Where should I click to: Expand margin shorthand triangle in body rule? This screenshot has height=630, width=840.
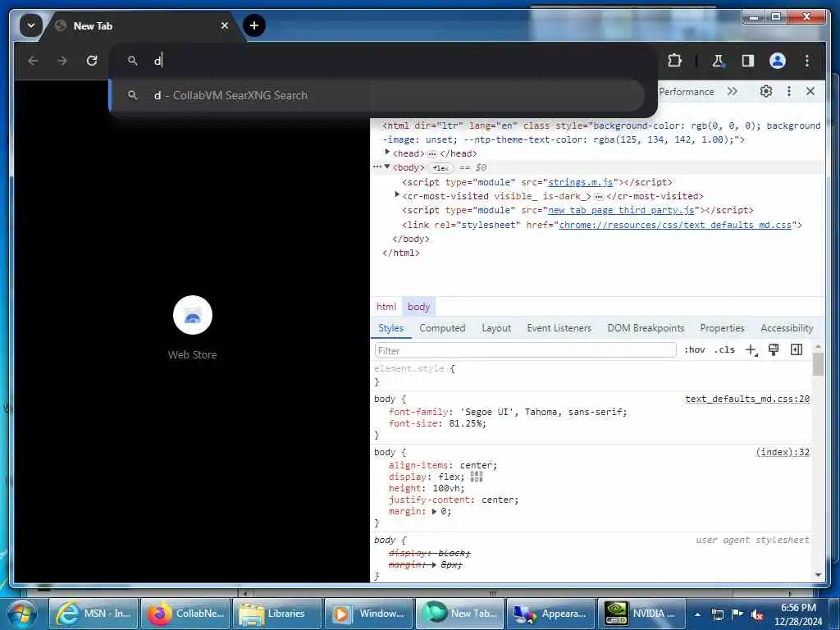pyautogui.click(x=434, y=512)
